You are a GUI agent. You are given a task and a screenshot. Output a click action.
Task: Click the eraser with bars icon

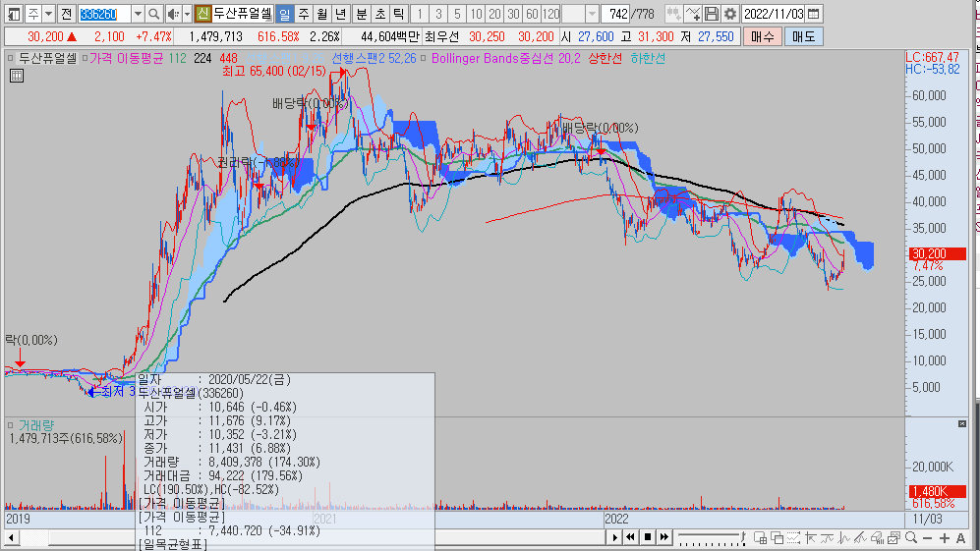pos(877,537)
